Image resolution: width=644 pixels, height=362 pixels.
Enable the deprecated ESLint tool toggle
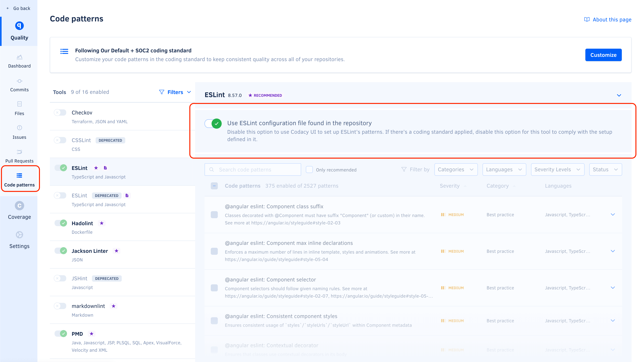[60, 195]
